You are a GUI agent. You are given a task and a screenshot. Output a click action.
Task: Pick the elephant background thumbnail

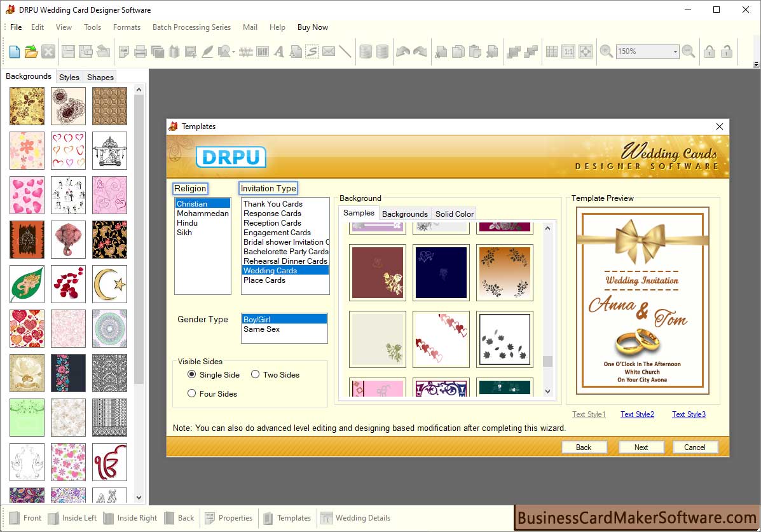click(x=68, y=239)
